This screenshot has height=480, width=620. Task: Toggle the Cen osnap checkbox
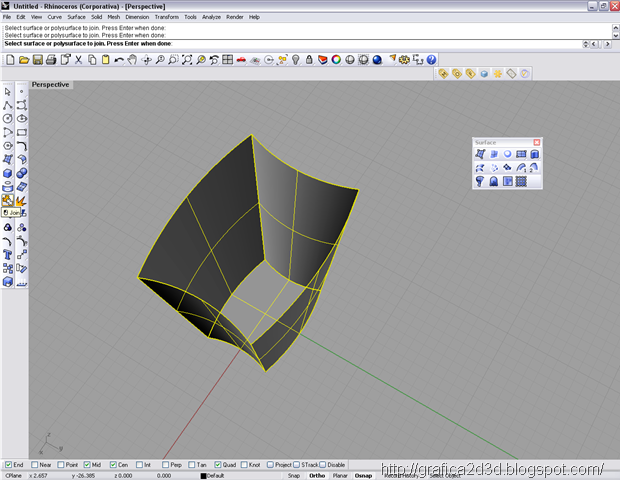click(113, 465)
